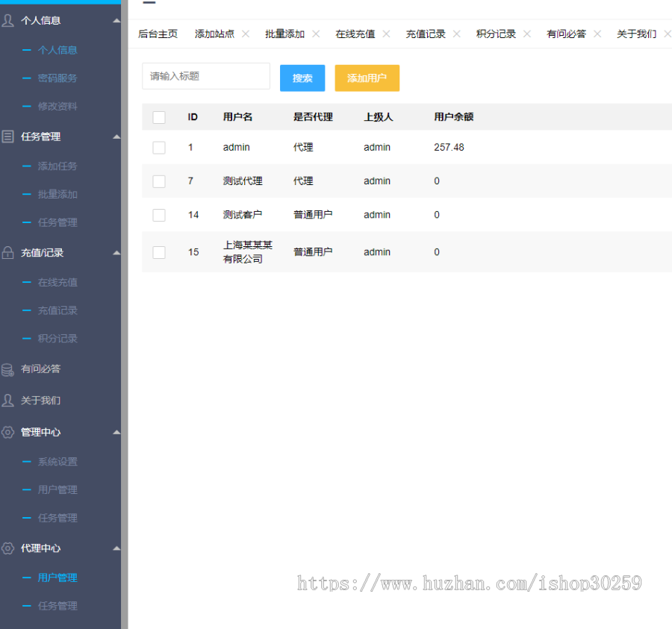
Task: Open 系统设置 in sidebar
Action: point(57,462)
